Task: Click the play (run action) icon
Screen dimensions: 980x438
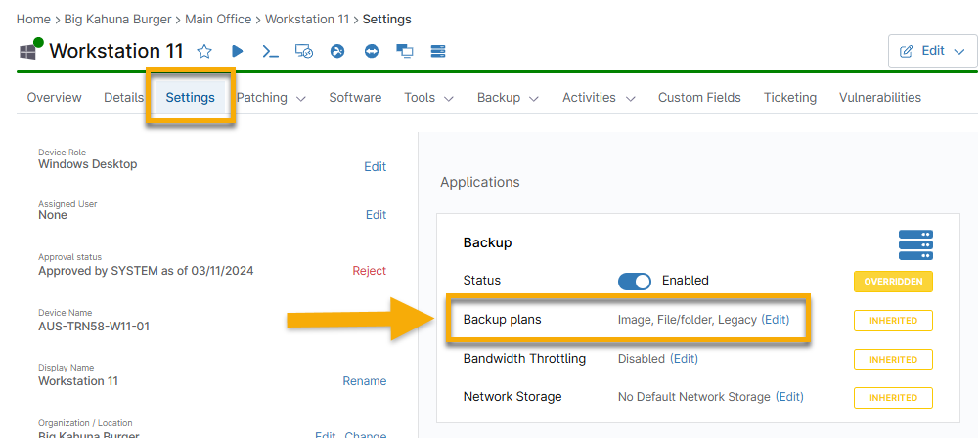Action: point(237,51)
